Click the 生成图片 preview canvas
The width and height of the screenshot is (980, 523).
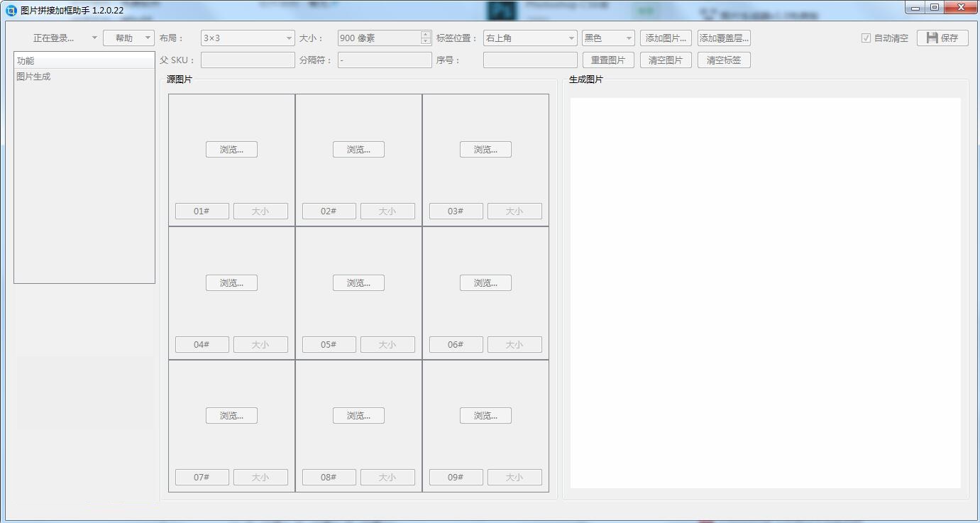pyautogui.click(x=766, y=293)
